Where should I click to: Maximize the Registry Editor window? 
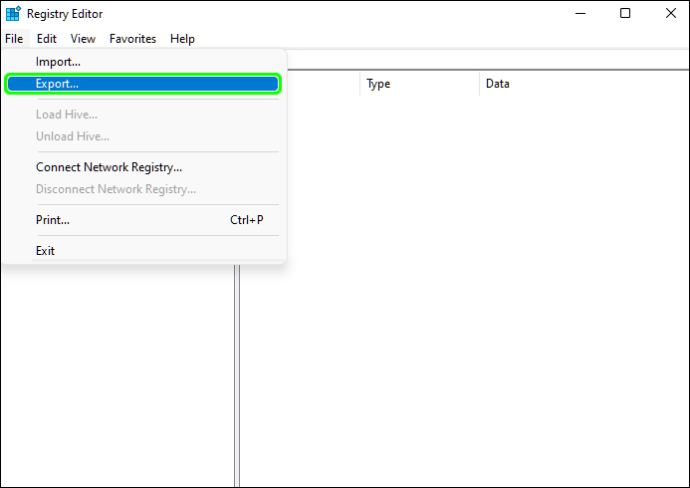coord(625,14)
